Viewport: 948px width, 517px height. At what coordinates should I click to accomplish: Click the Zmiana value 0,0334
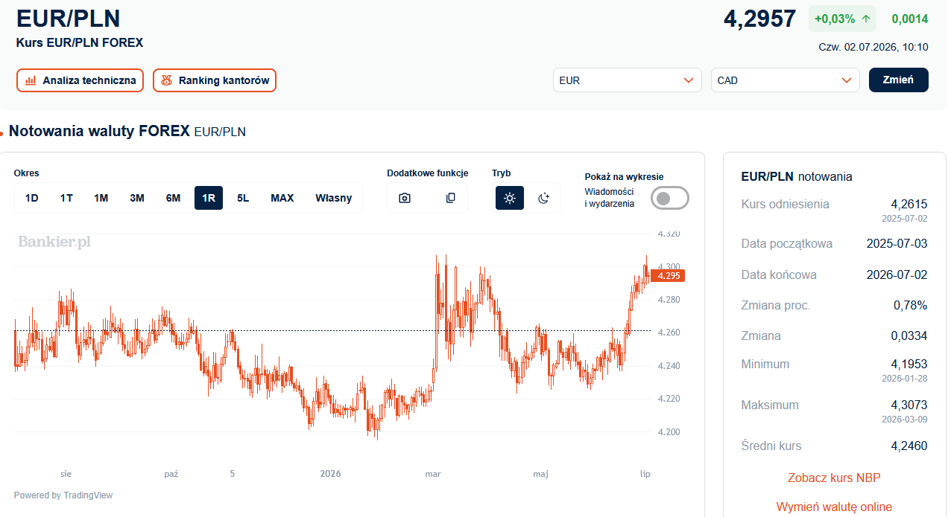tap(909, 336)
